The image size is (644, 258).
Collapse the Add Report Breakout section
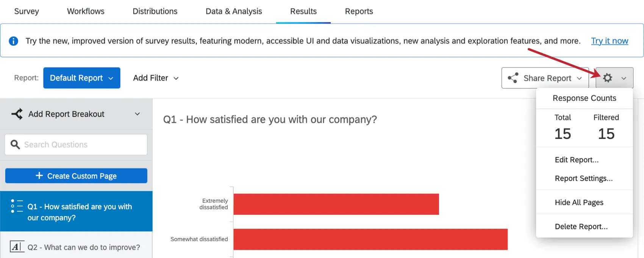coord(137,113)
